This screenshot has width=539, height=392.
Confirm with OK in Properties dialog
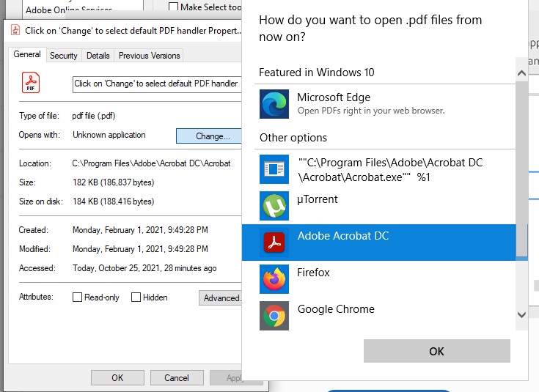point(117,378)
